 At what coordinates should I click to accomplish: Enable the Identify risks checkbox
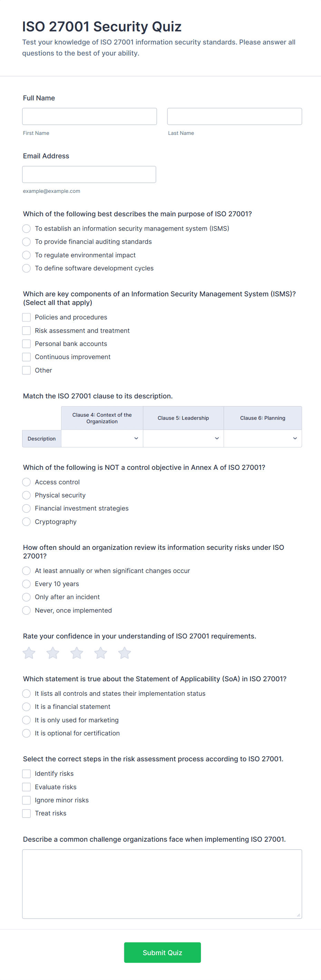tap(26, 773)
